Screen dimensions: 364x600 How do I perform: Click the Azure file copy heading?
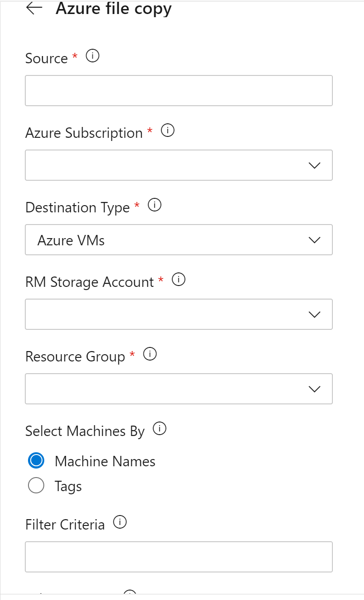click(x=113, y=9)
